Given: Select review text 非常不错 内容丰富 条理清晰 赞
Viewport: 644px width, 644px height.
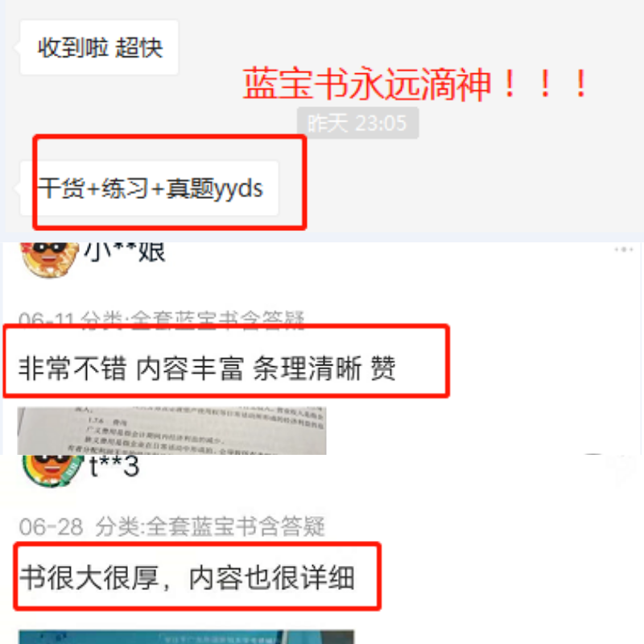Looking at the screenshot, I should [x=207, y=369].
